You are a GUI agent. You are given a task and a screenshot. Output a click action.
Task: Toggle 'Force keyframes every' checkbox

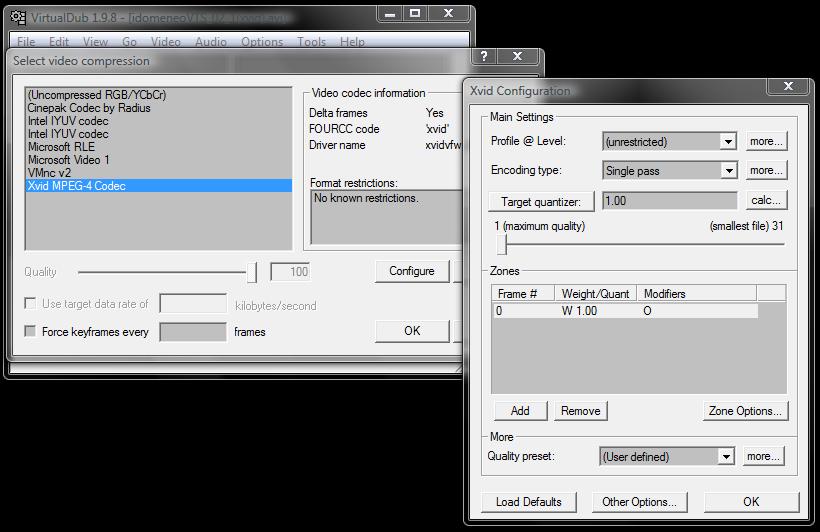coord(30,331)
